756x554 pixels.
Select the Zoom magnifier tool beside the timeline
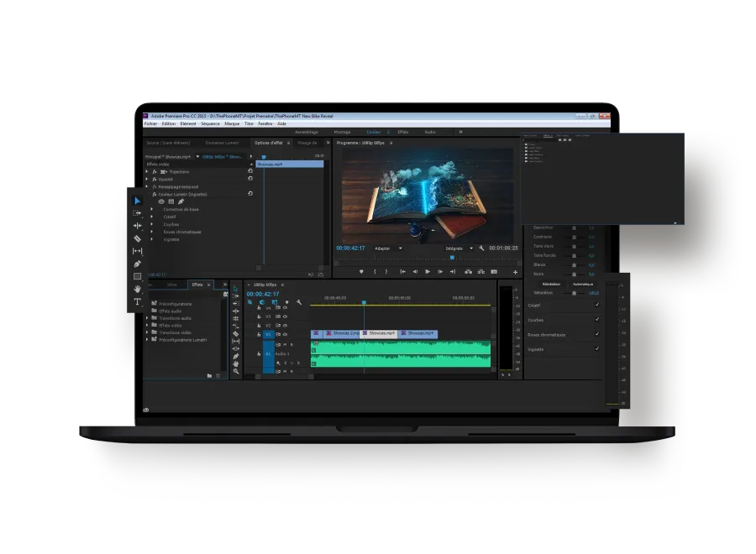[236, 371]
